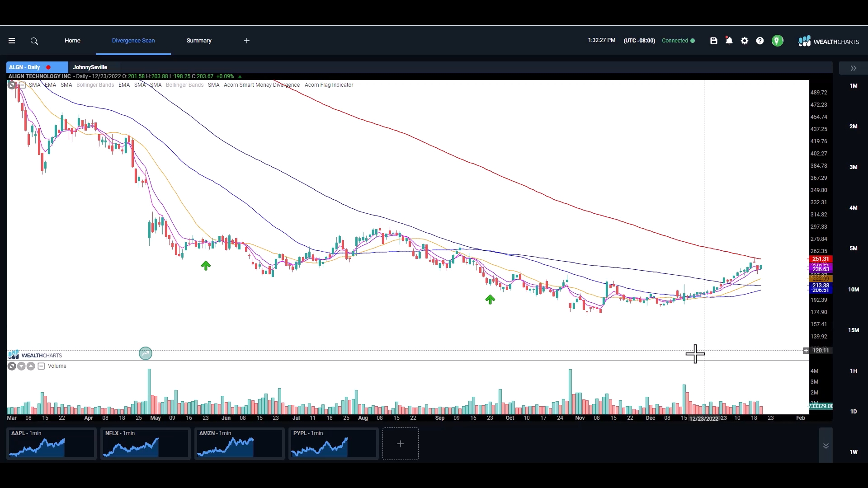Click the green divergence arrow near late May
This screenshot has width=868, height=488.
click(x=206, y=266)
